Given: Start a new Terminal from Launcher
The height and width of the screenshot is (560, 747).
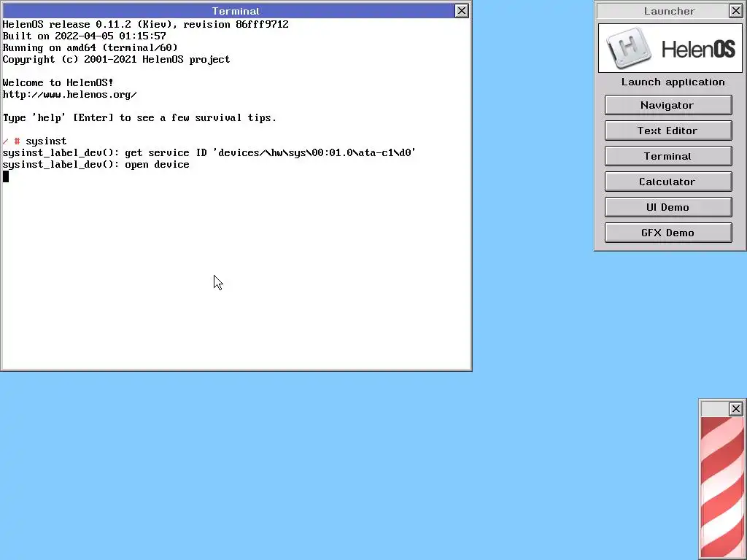Looking at the screenshot, I should click(668, 156).
